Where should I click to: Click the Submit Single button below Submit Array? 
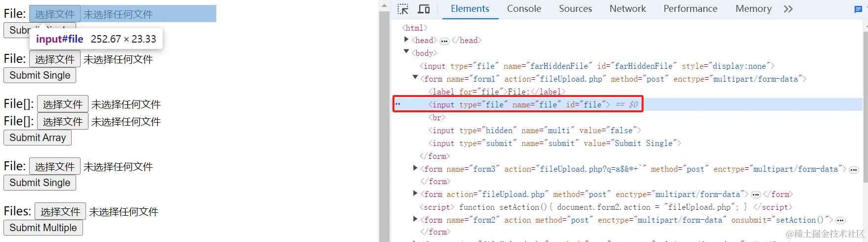(x=40, y=183)
